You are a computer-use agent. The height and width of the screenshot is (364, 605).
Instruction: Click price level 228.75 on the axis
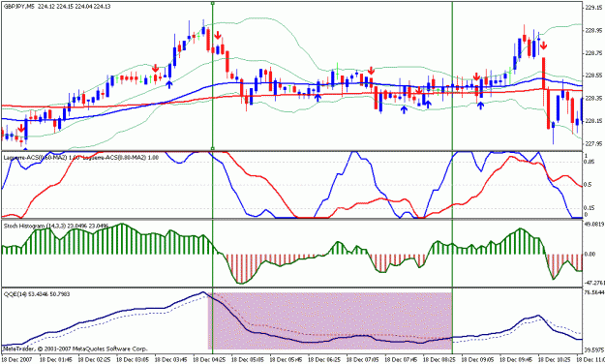pyautogui.click(x=593, y=53)
